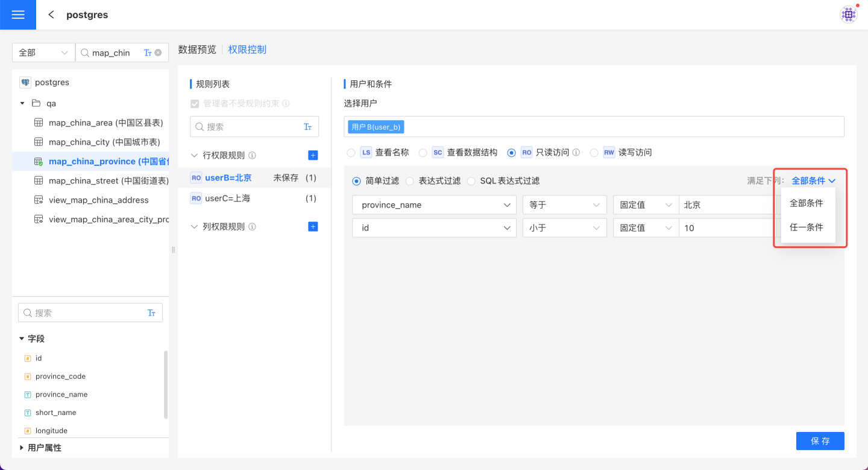Screen dimensions: 868x470
Task: Add a new column permission rule
Action: coord(313,227)
